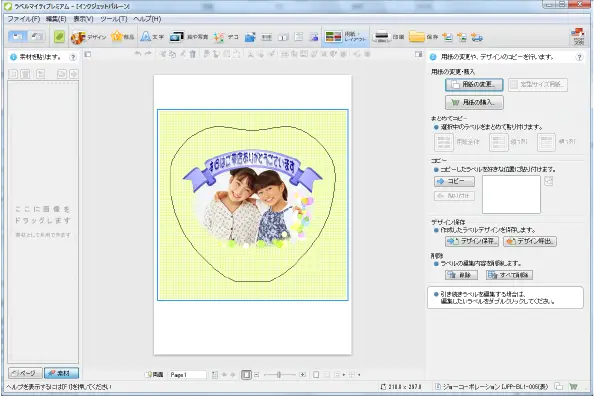Screen dimensions: 594x396
Task: Switch to the 素材 tab
Action: 61,373
